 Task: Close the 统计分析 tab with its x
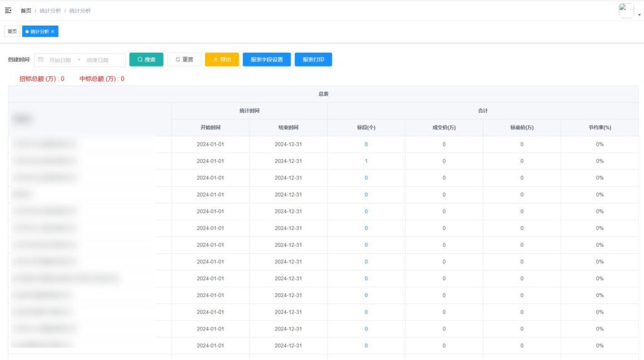click(x=53, y=31)
